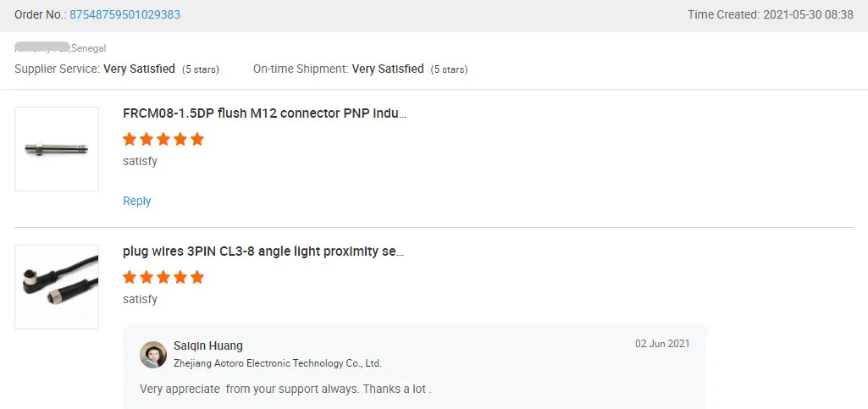Click fifth star of FRCM08 review rating
This screenshot has height=409, width=868.
pyautogui.click(x=197, y=139)
